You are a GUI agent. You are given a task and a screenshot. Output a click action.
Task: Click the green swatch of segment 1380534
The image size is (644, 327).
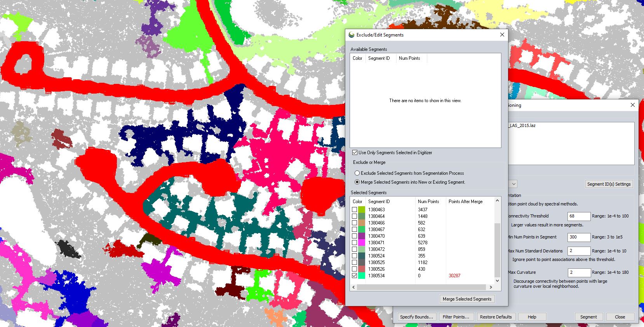pos(362,276)
